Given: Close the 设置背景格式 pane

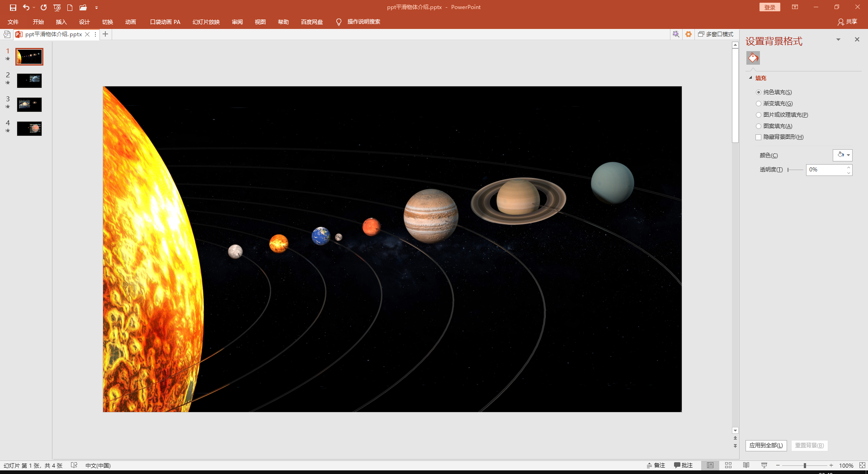Looking at the screenshot, I should (857, 40).
